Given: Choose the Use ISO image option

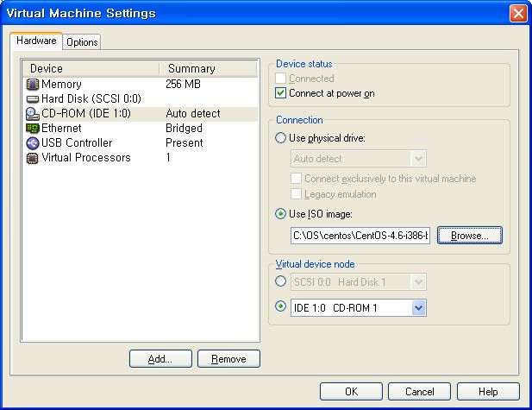Looking at the screenshot, I should point(280,215).
